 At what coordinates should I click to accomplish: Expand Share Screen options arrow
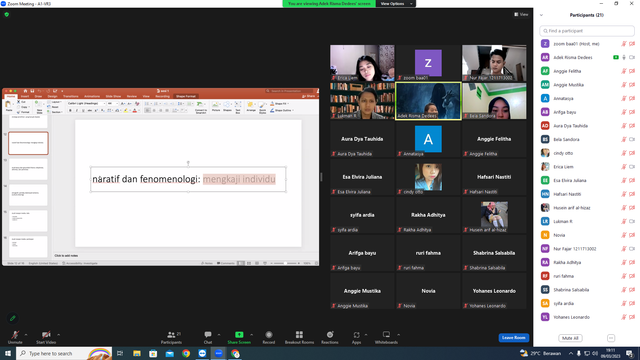251,335
